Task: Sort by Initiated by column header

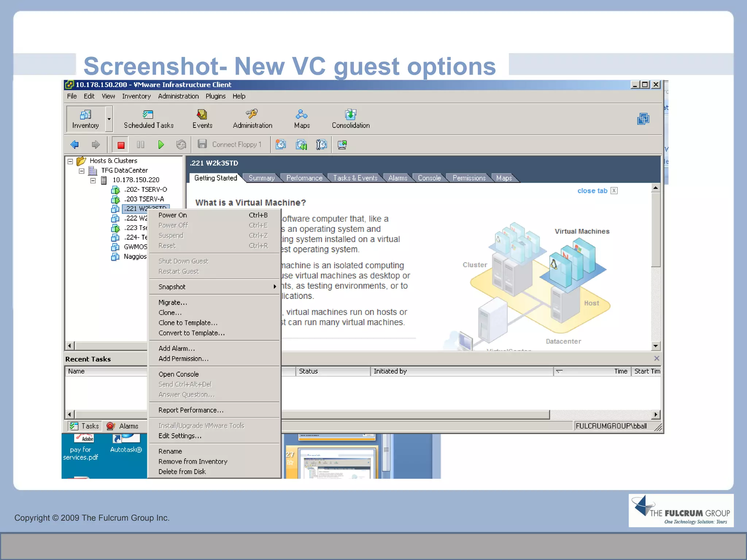Action: pos(462,371)
